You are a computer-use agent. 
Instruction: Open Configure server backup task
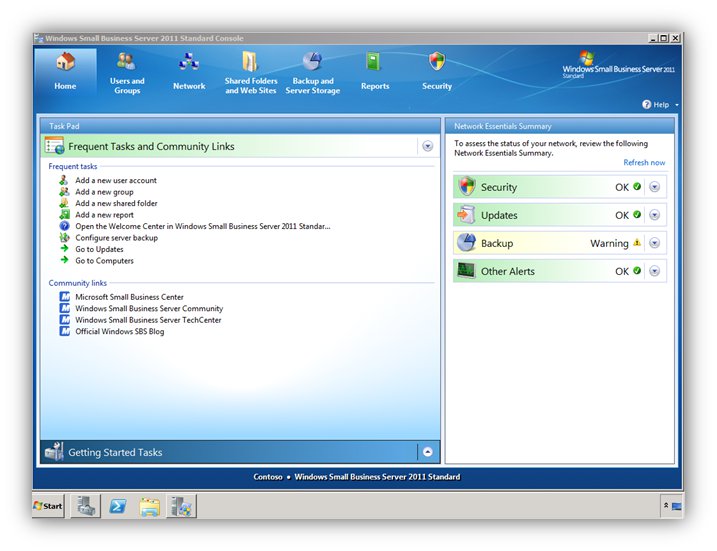click(x=116, y=238)
